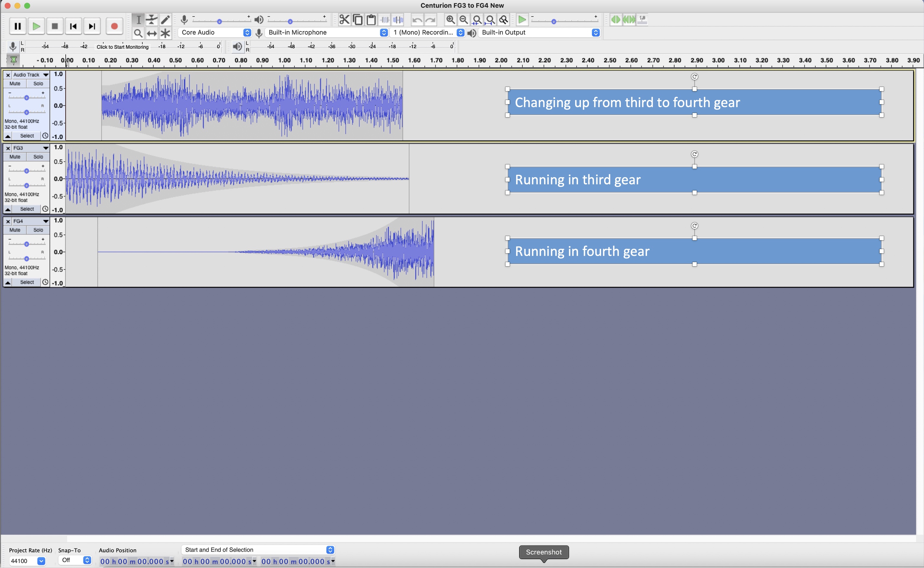This screenshot has height=568, width=924.
Task: Click the Pause button
Action: [x=17, y=26]
